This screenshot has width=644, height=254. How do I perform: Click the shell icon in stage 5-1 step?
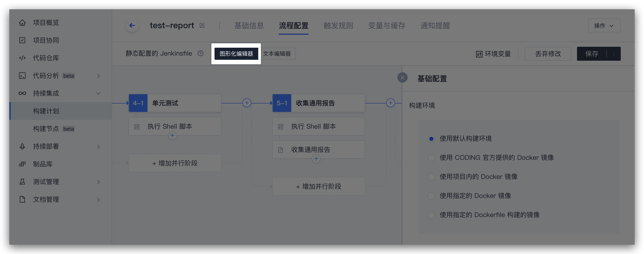[x=281, y=127]
